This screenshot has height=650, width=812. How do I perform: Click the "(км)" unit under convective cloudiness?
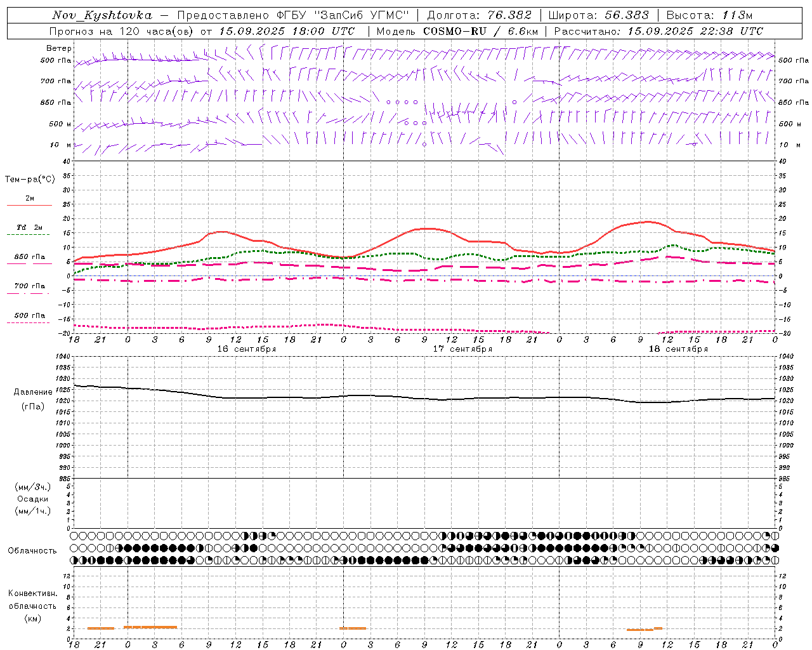[32, 618]
